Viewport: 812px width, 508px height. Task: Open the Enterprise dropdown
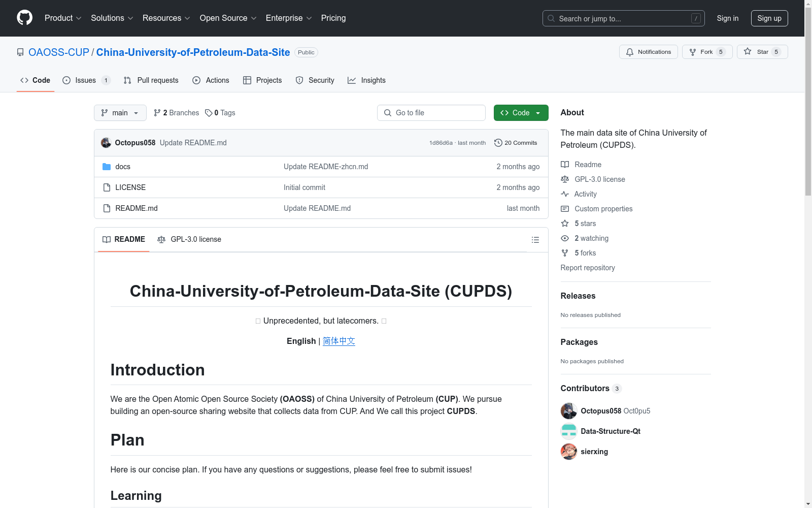[x=288, y=18]
